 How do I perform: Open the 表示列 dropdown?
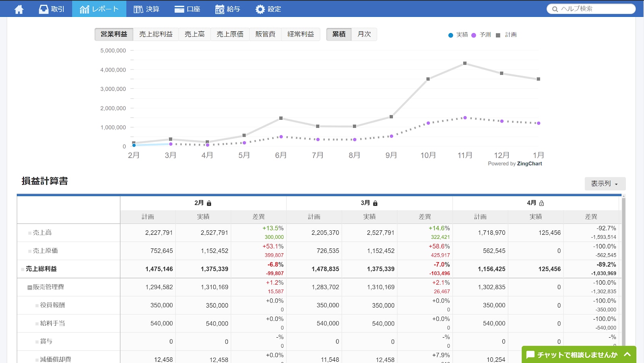coord(605,184)
